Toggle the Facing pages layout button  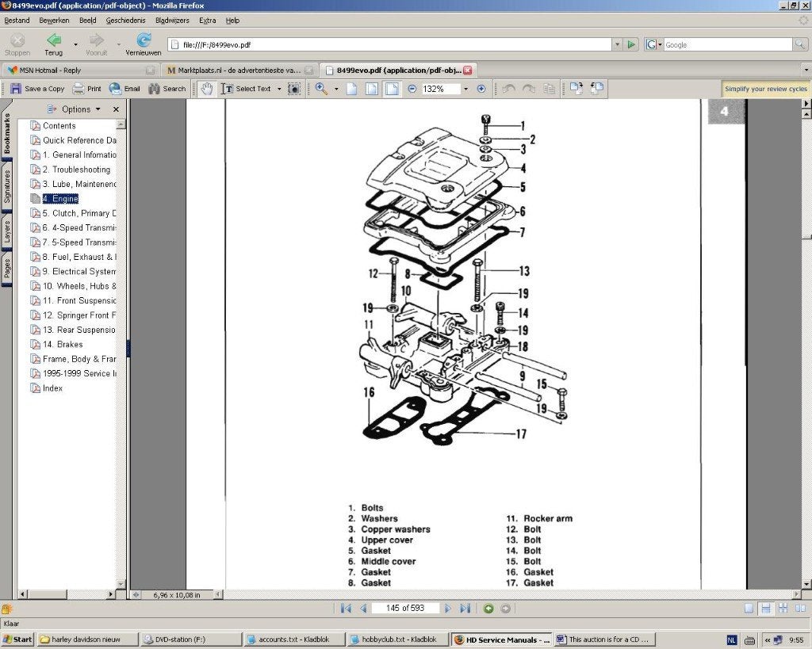coord(801,609)
